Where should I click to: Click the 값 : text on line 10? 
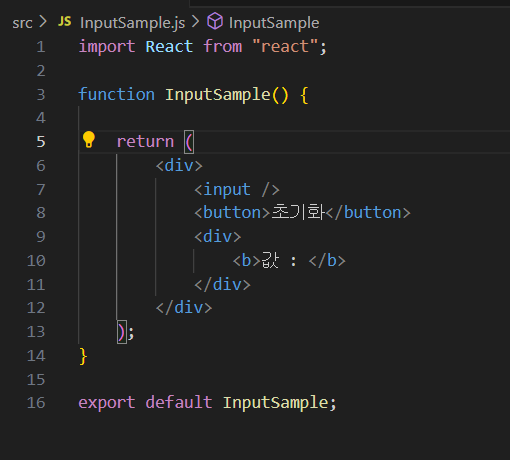279,260
